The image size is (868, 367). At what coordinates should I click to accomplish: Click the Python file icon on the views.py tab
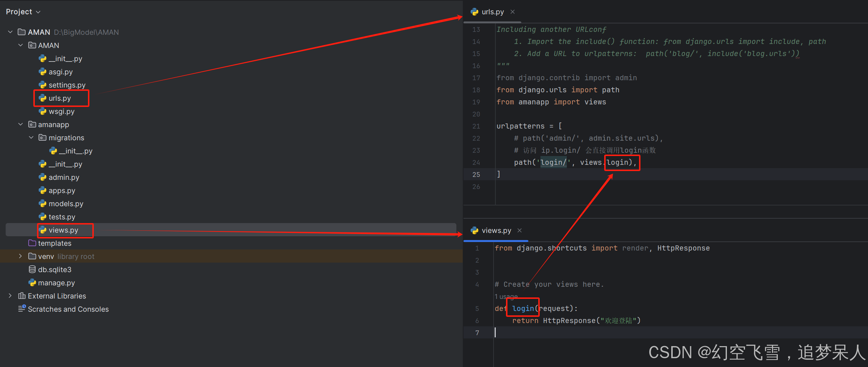[474, 230]
